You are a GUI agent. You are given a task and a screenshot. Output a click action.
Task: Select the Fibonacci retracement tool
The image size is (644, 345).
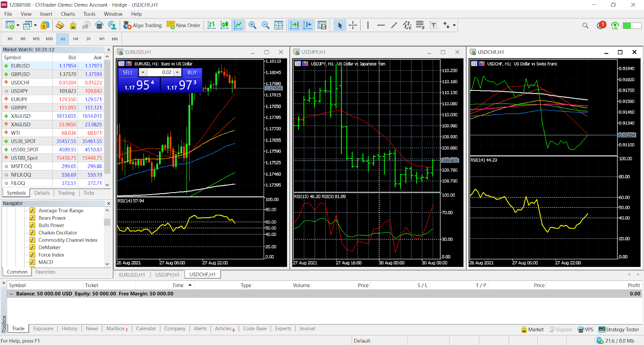coord(420,25)
